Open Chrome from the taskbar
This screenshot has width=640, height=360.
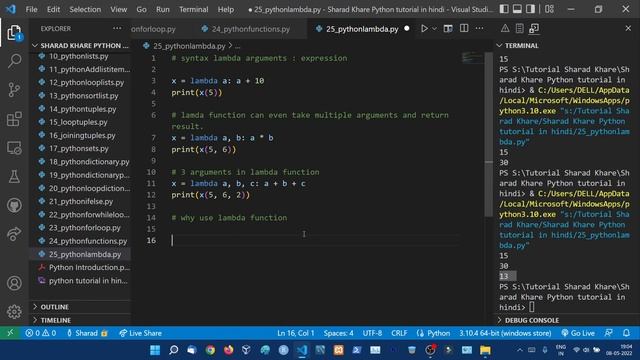[x=210, y=350]
